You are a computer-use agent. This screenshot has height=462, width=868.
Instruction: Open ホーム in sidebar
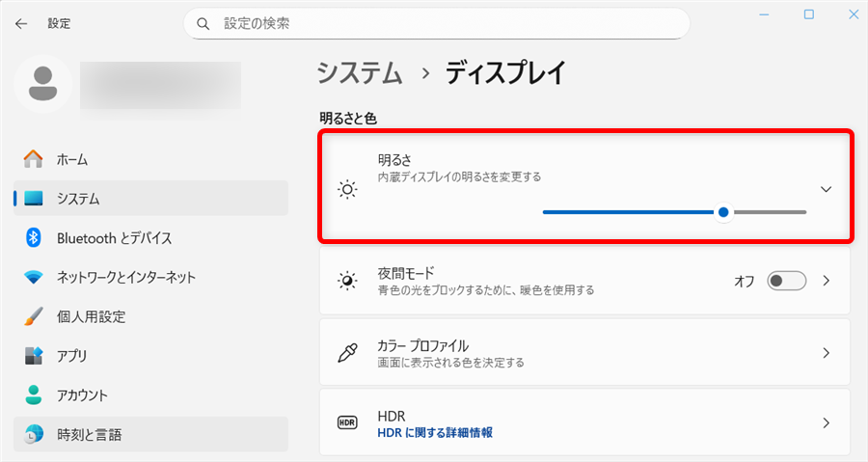150,159
